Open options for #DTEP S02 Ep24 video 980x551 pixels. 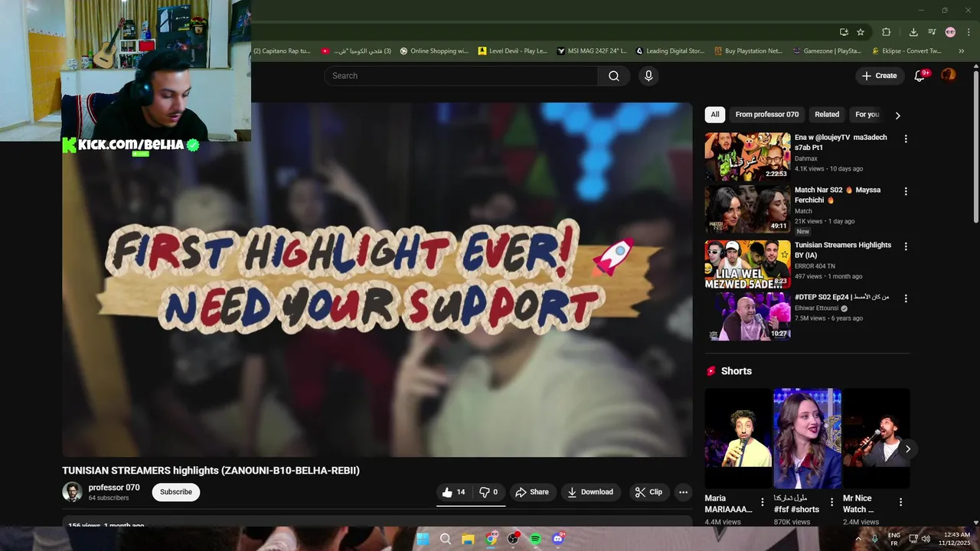906,298
